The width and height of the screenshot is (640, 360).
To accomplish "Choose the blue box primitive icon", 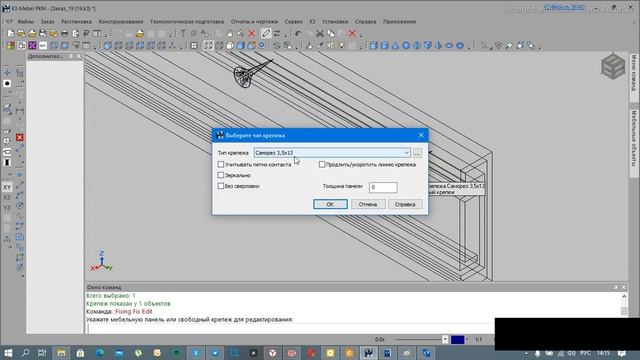I will pyautogui.click(x=373, y=45).
